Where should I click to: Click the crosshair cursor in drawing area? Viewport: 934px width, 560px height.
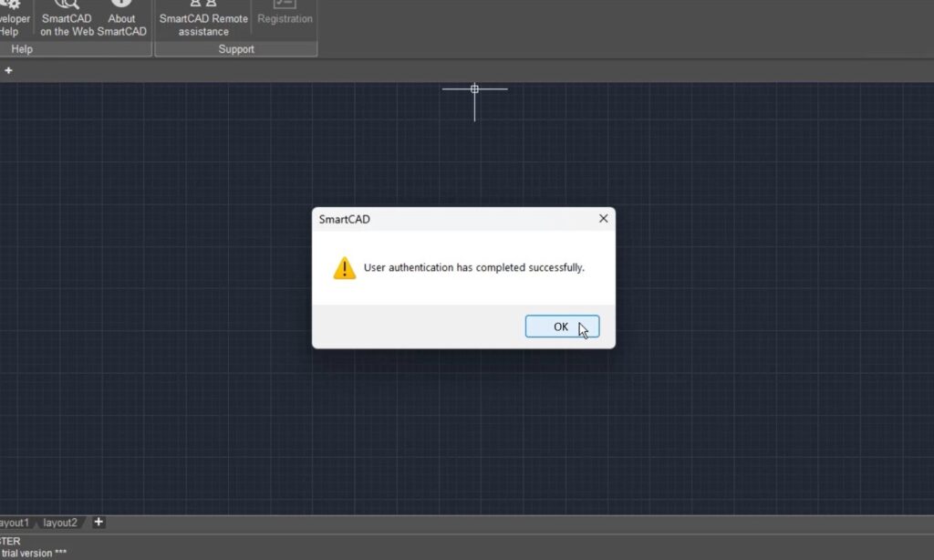[x=474, y=89]
